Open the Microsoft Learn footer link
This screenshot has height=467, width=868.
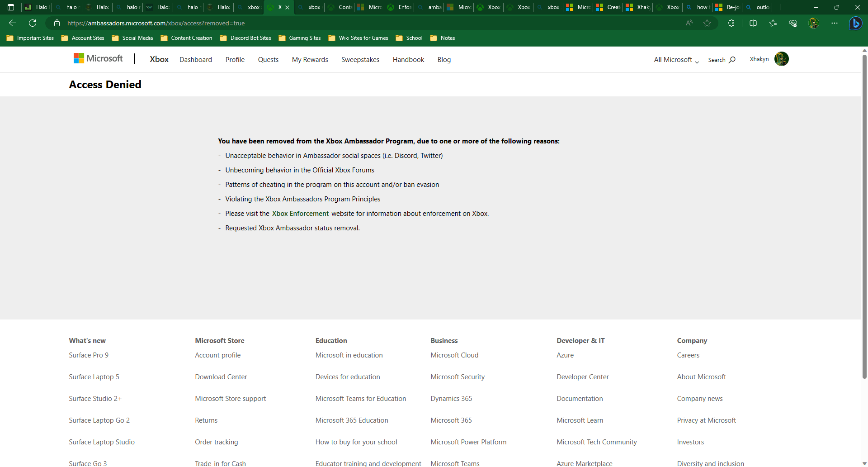580,420
